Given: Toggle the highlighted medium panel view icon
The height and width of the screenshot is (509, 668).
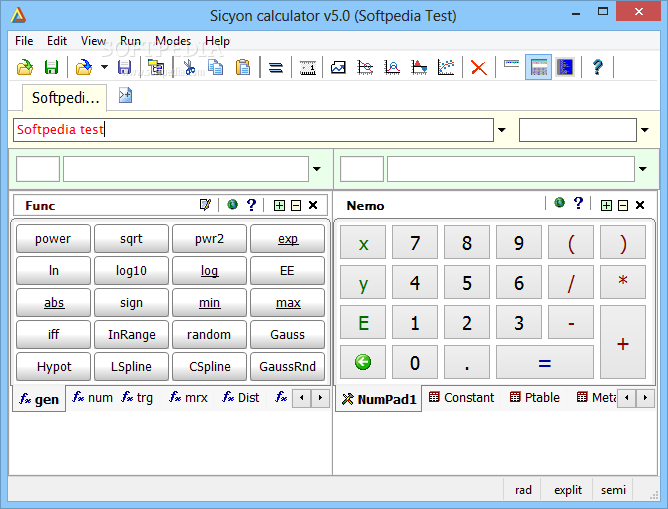Looking at the screenshot, I should (x=538, y=67).
